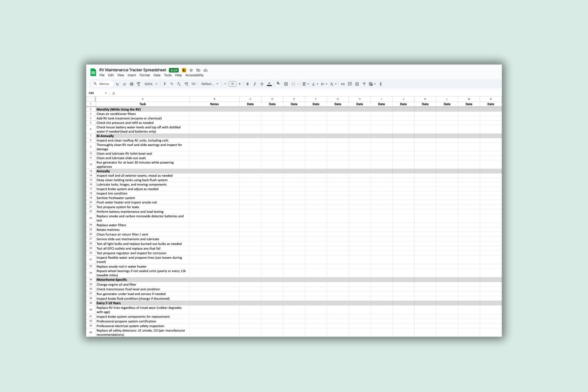The image size is (588, 392).
Task: Expand the Default font dropdown
Action: [x=209, y=84]
